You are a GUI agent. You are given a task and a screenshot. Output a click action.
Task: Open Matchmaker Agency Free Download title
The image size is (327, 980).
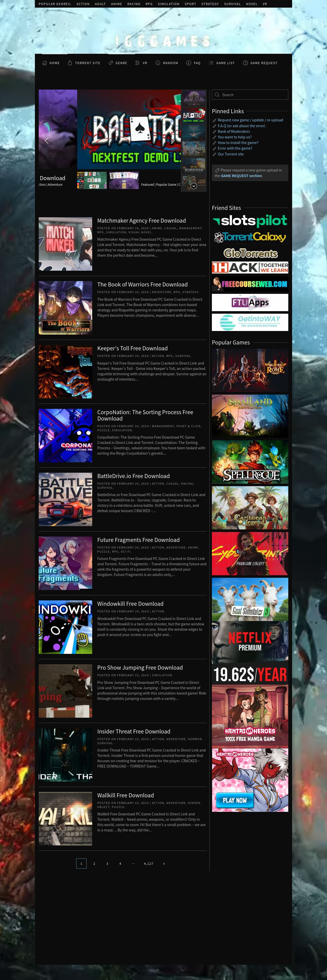(142, 221)
